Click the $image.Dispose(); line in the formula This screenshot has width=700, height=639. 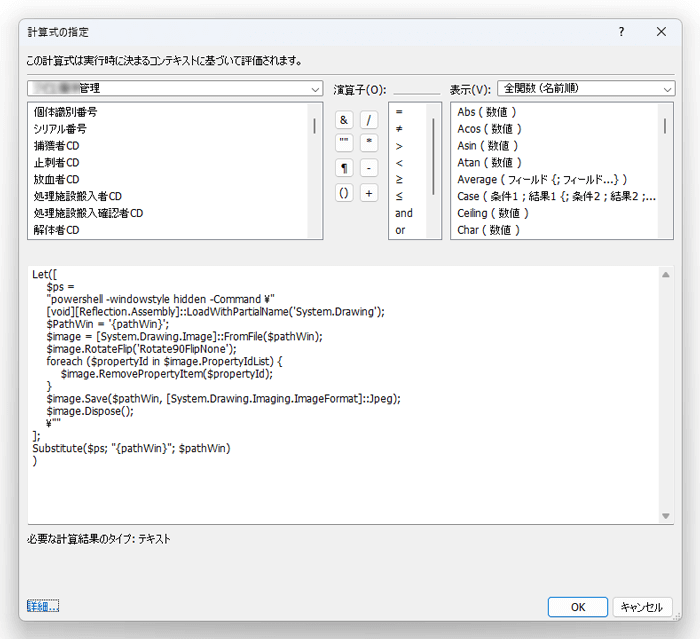click(90, 411)
